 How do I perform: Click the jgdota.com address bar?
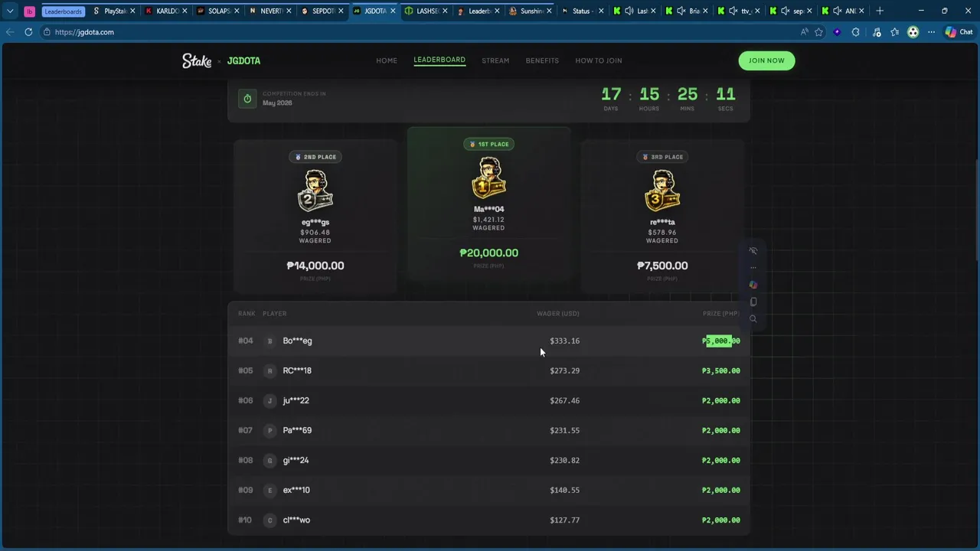click(x=413, y=32)
